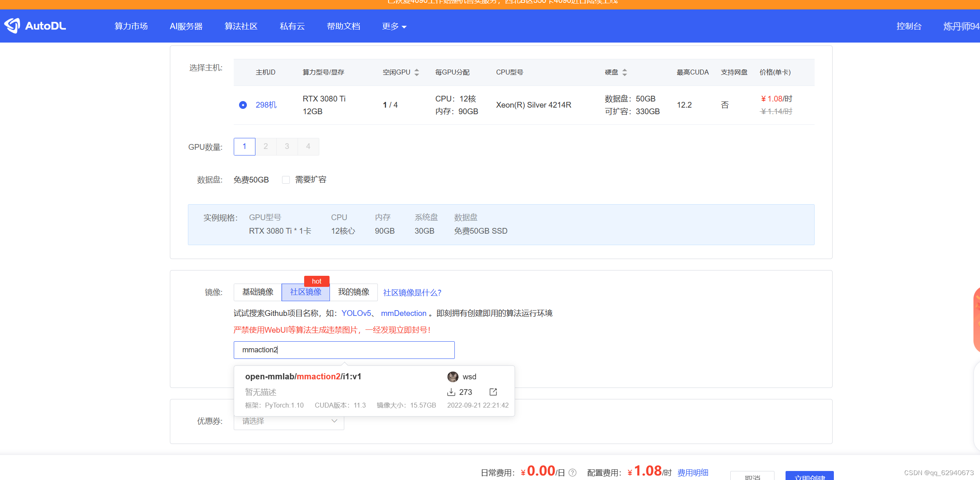Switch to 我的镜像 tab
The image size is (980, 480).
point(353,292)
